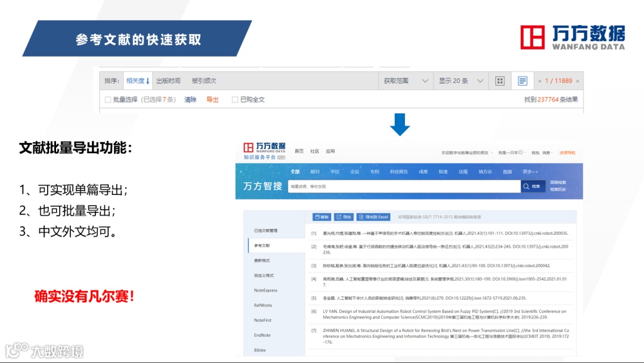
Task: Click the orange 导出 link in the results toolbar
Action: click(x=212, y=100)
